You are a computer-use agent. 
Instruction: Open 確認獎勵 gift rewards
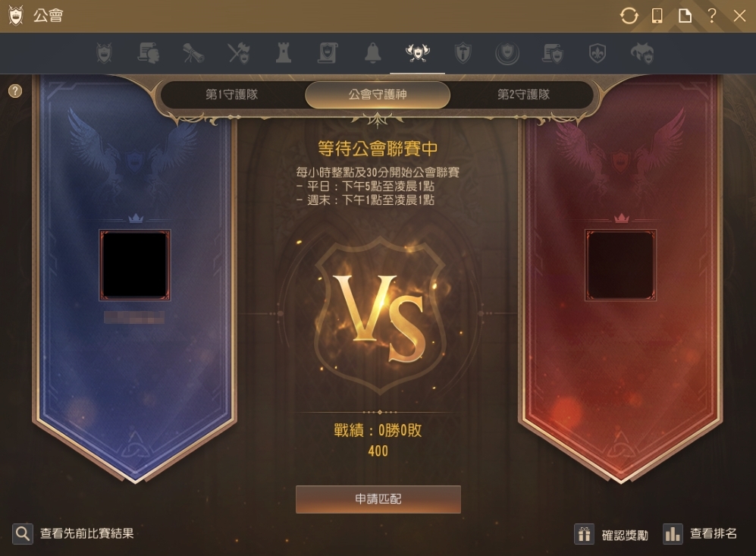tap(611, 534)
